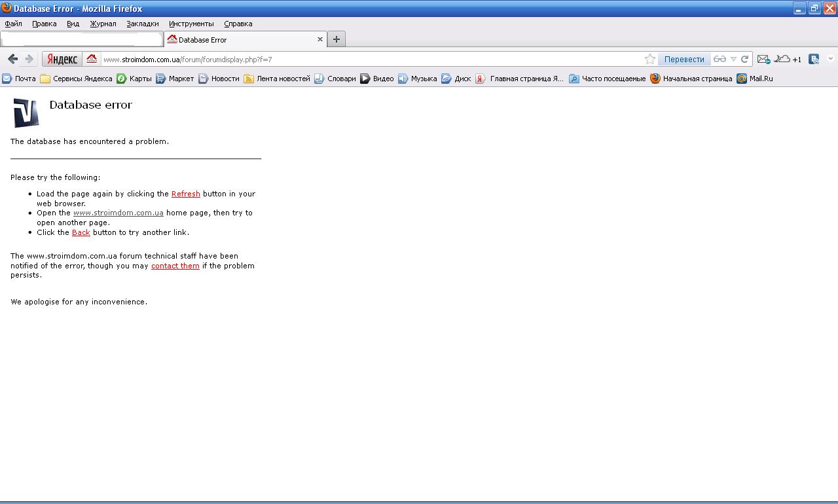This screenshot has width=838, height=504.
Task: Close the Database Error tab
Action: 320,39
